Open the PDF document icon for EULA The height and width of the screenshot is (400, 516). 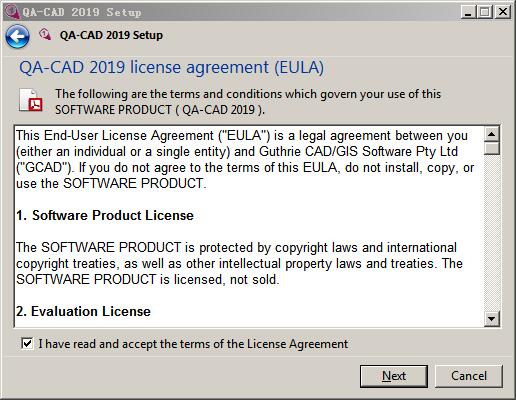click(31, 100)
